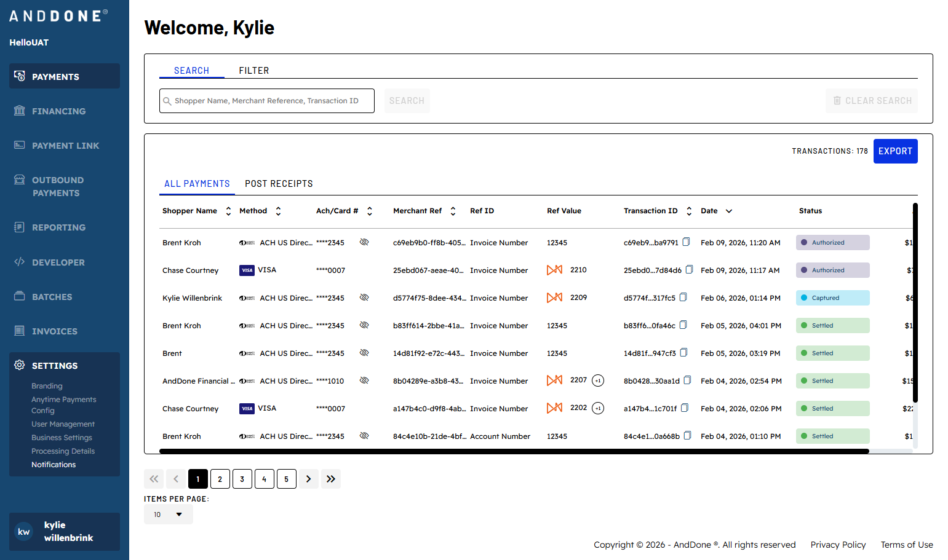Open the Privacy Policy link
The width and height of the screenshot is (948, 560).
click(x=838, y=545)
